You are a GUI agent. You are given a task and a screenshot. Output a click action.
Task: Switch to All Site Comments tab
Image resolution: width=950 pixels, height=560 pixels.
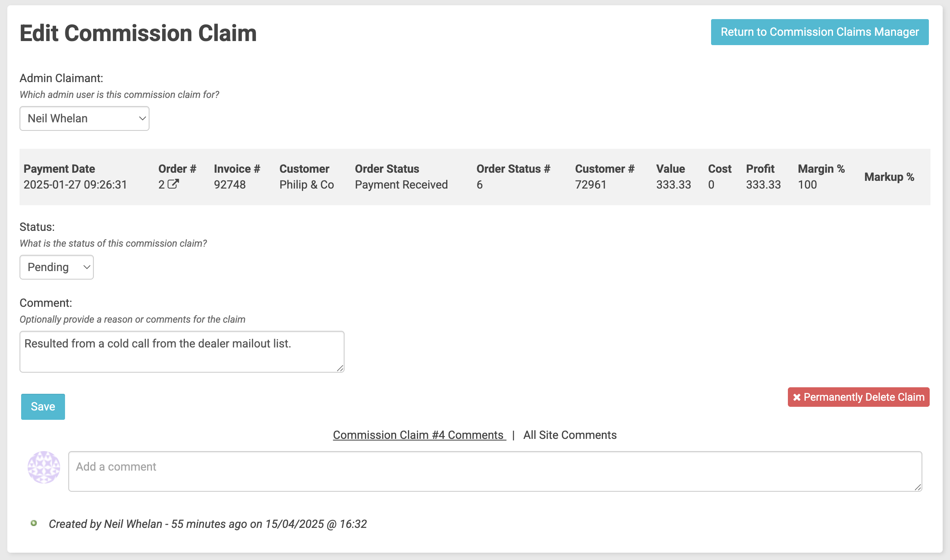click(x=570, y=435)
